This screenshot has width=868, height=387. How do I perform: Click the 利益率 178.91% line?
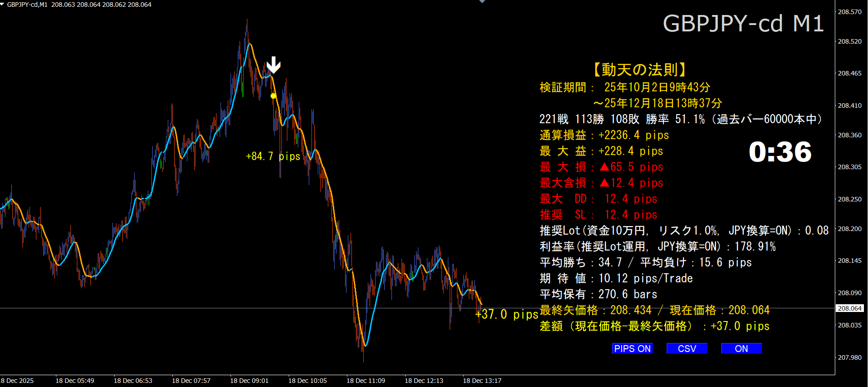coord(657,246)
